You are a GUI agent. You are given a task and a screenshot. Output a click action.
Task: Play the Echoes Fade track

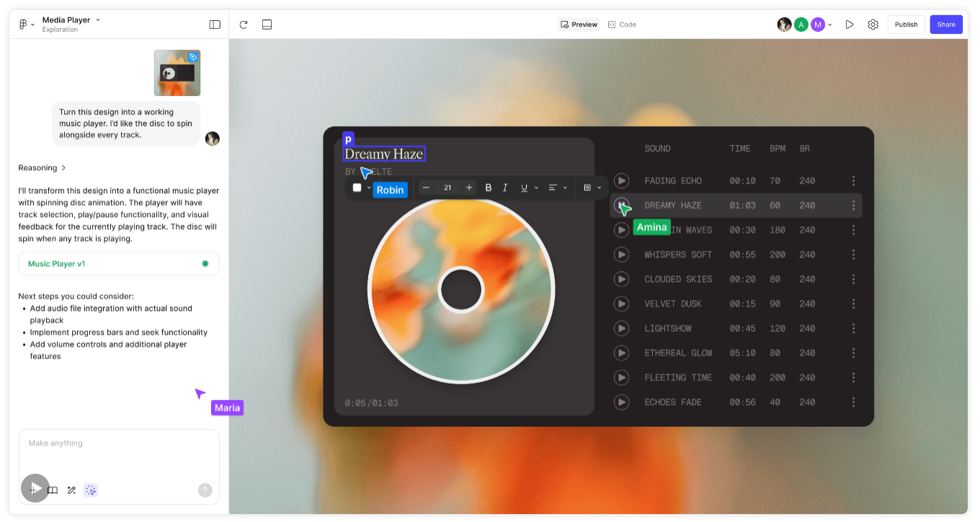[621, 402]
